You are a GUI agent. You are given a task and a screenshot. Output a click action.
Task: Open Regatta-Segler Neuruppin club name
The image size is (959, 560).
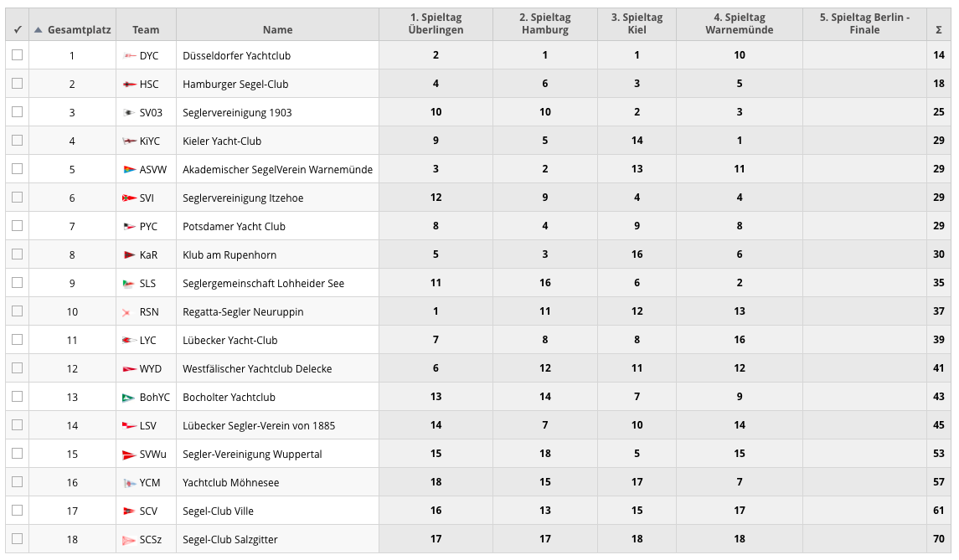point(243,312)
